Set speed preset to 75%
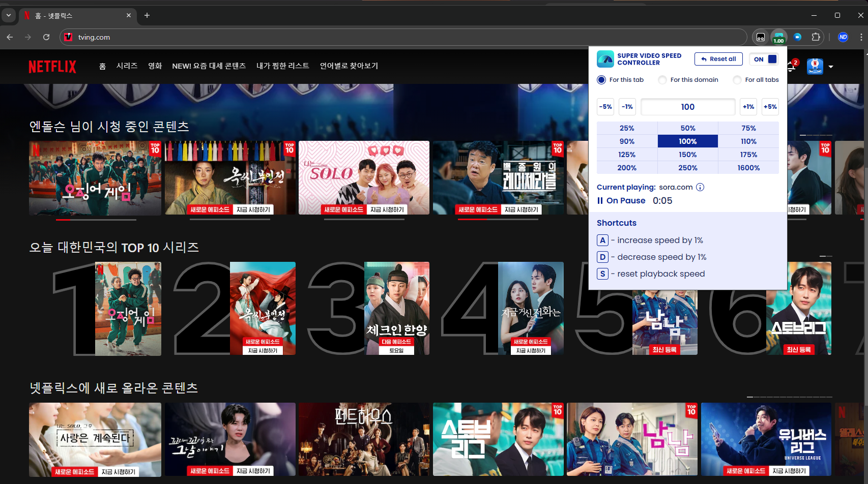The height and width of the screenshot is (484, 868). tap(748, 128)
